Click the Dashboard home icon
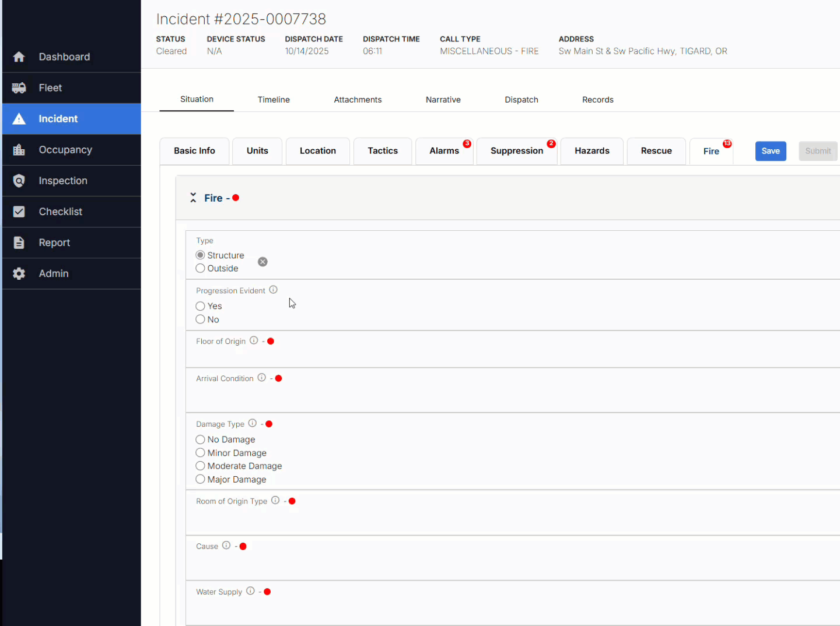 tap(19, 57)
